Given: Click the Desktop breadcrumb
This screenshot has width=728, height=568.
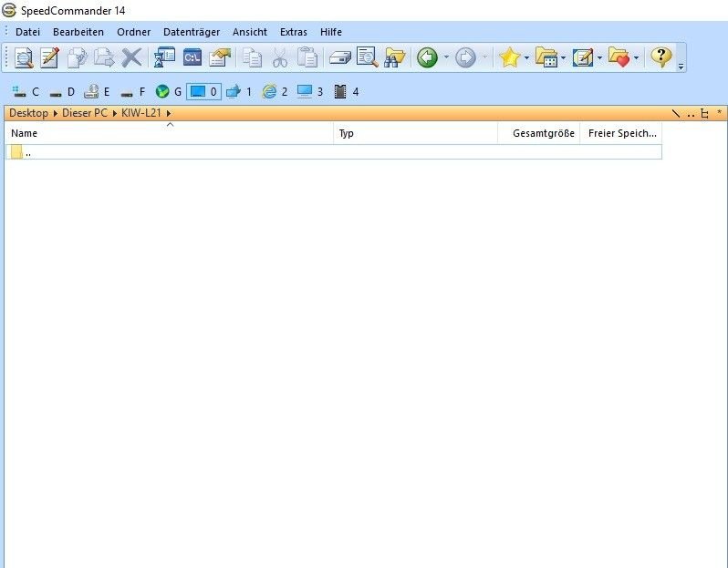Looking at the screenshot, I should (29, 113).
